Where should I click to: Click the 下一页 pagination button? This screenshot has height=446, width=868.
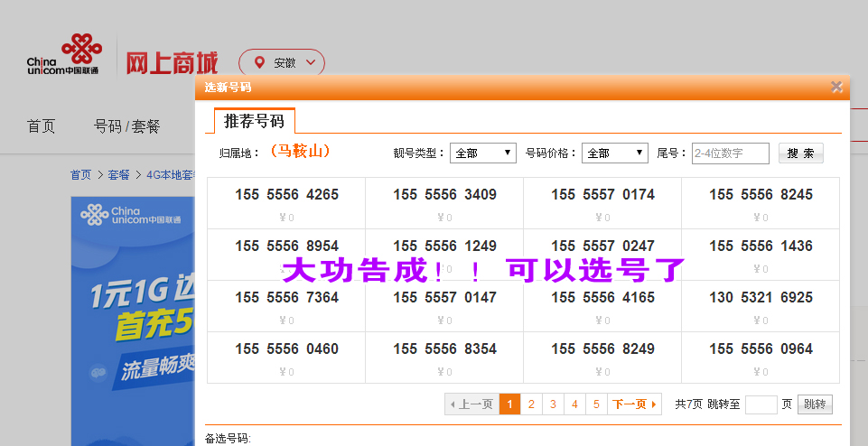[634, 404]
